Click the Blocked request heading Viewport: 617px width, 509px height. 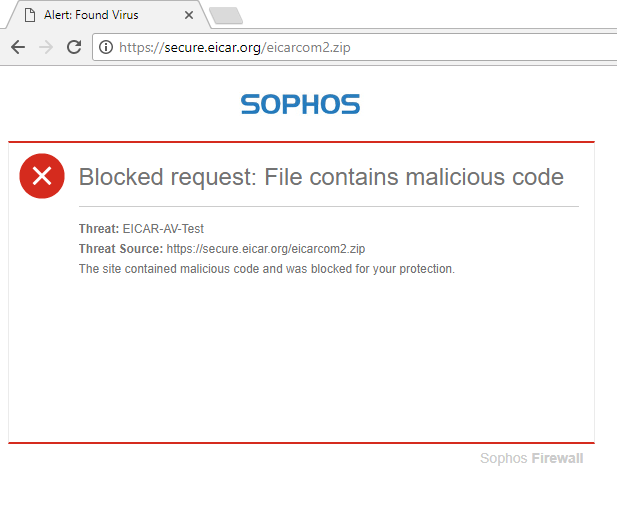pos(321,177)
